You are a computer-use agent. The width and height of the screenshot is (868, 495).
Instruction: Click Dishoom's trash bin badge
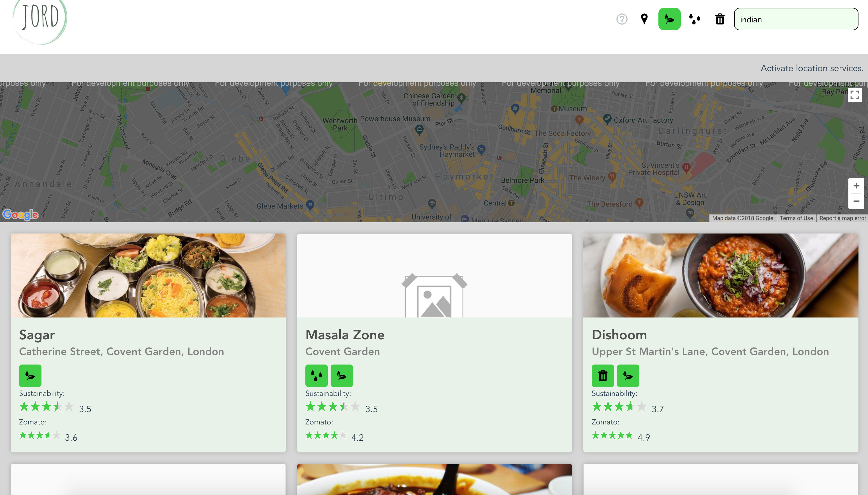603,376
